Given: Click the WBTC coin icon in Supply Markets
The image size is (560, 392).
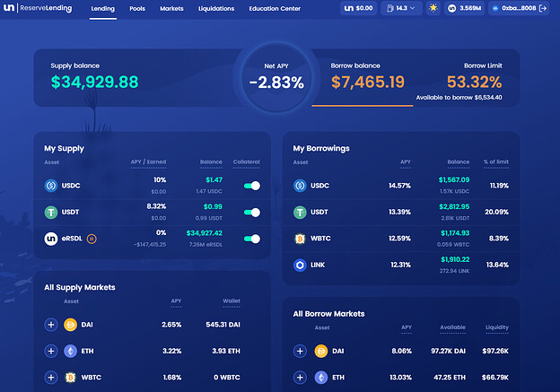Looking at the screenshot, I should pyautogui.click(x=70, y=378).
